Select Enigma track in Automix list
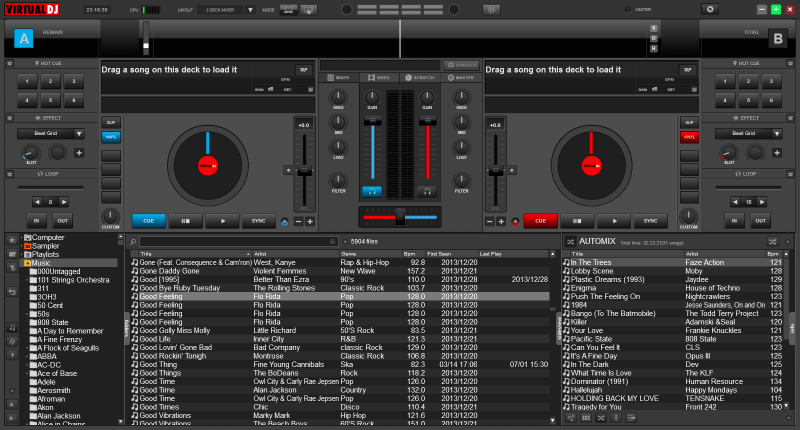This screenshot has width=800, height=430. [x=672, y=288]
